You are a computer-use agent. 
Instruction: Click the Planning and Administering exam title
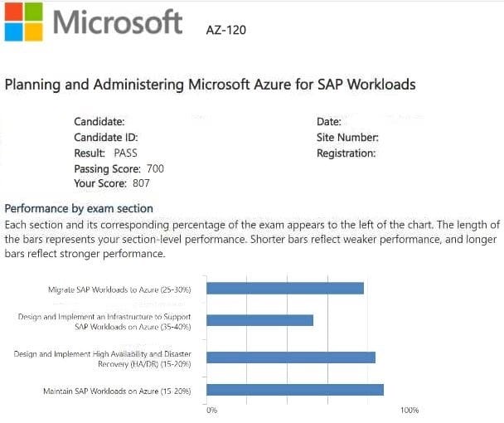coord(211,85)
